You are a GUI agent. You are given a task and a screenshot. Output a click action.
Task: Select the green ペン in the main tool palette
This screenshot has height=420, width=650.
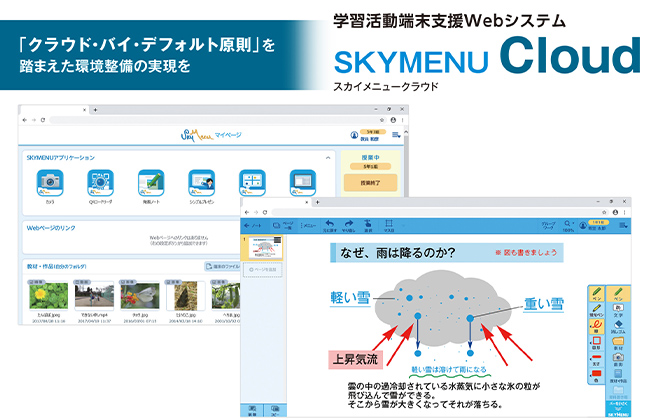(x=618, y=294)
